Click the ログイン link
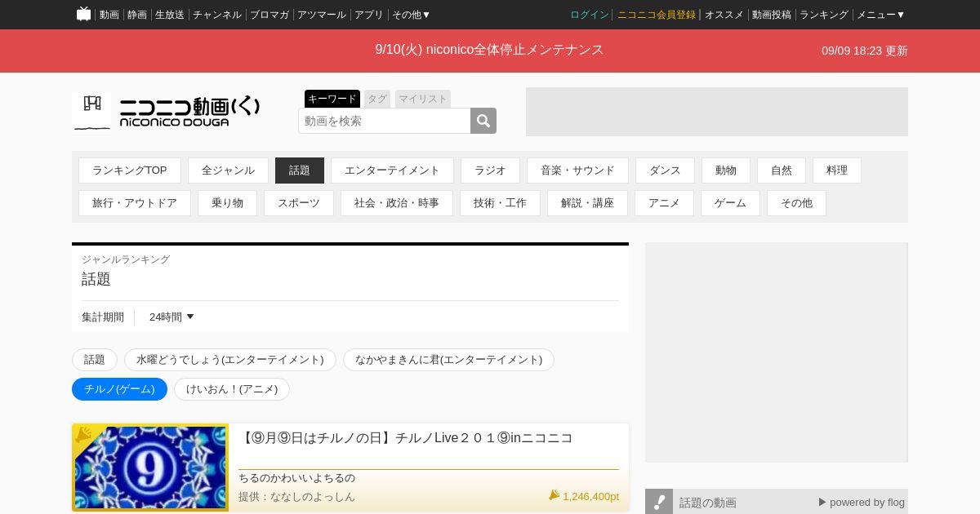The width and height of the screenshot is (980, 514). (590, 15)
